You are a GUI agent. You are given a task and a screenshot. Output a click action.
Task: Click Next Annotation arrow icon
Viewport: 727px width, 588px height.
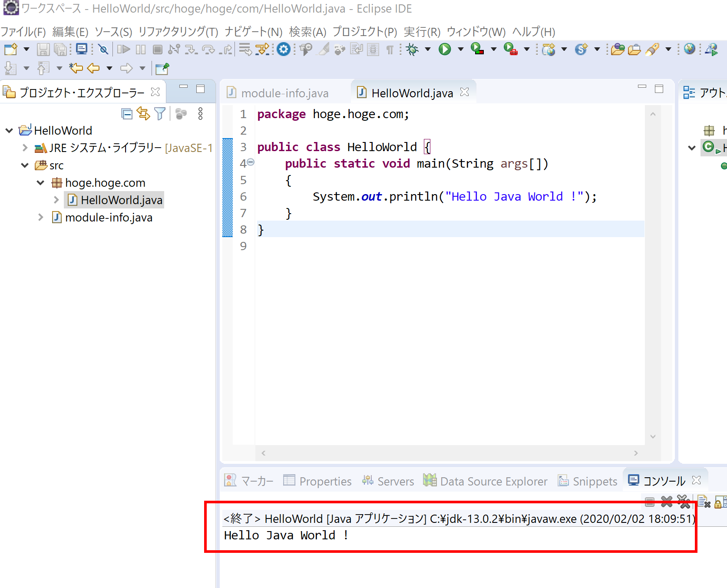point(10,68)
